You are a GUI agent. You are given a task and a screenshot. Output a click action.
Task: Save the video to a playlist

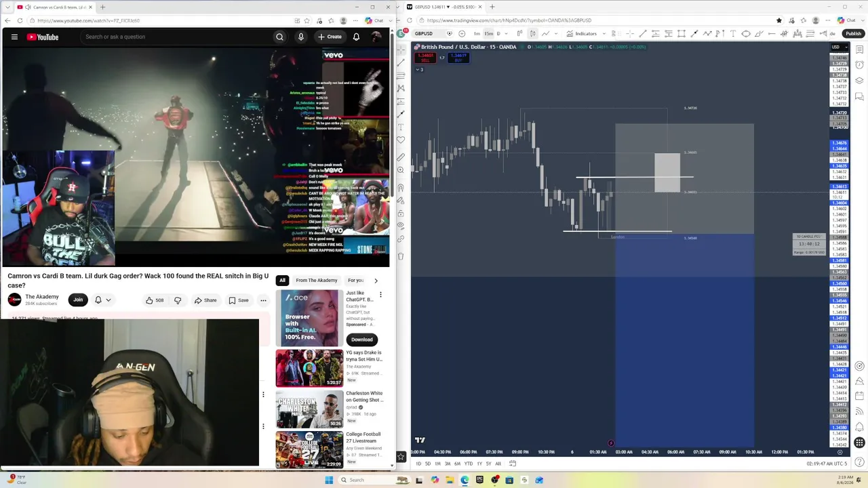tap(239, 300)
